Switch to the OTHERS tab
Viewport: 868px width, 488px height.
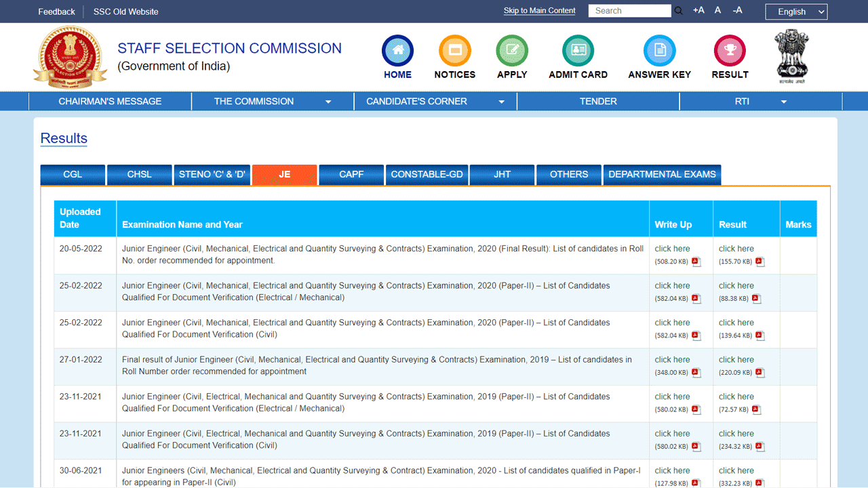point(568,175)
